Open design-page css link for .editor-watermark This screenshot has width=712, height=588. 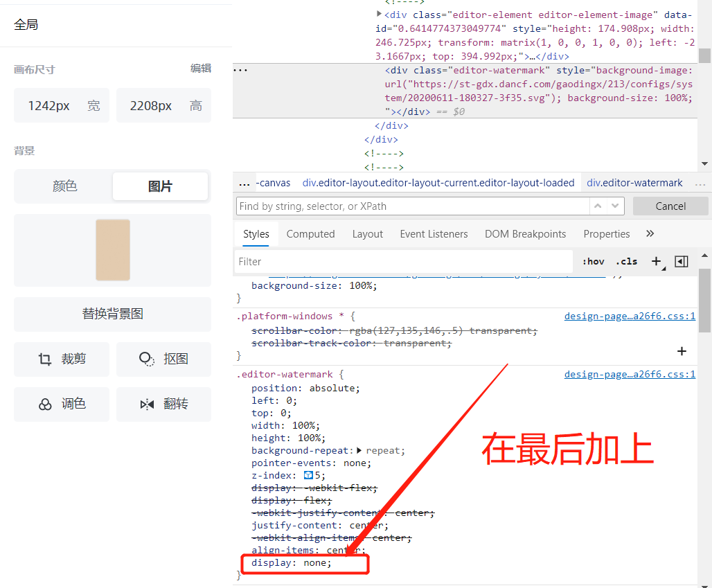(x=630, y=374)
